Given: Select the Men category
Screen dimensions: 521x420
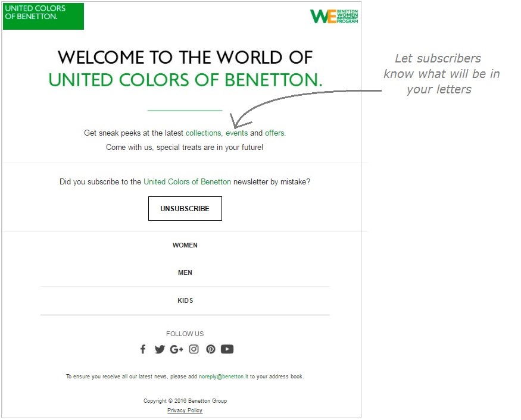Looking at the screenshot, I should (x=185, y=272).
